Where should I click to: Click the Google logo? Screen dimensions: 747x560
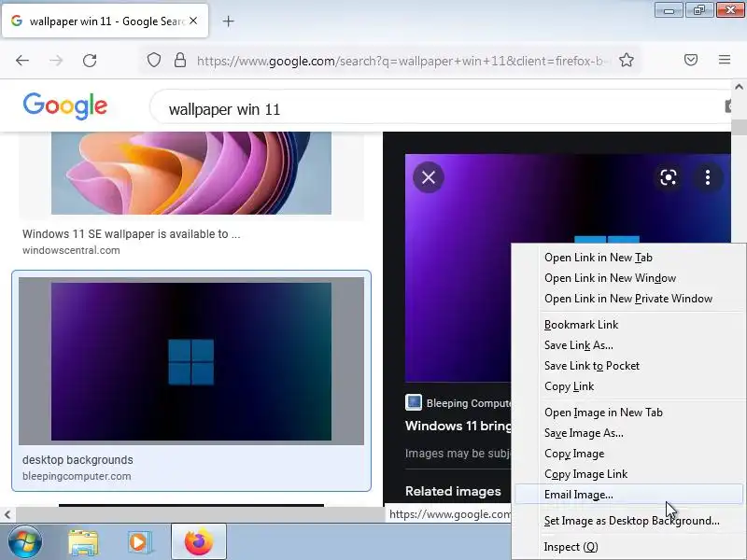pos(65,105)
